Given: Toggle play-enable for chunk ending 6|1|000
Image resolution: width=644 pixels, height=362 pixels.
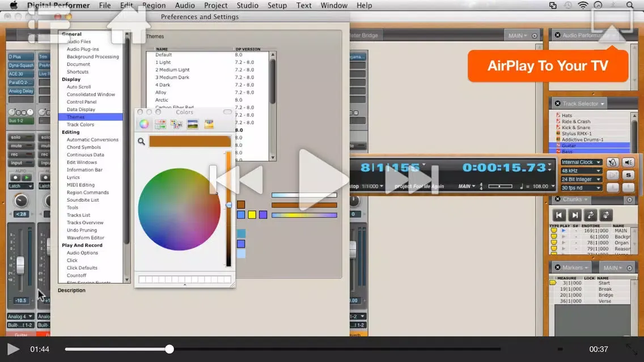Looking at the screenshot, I should click(x=563, y=237).
